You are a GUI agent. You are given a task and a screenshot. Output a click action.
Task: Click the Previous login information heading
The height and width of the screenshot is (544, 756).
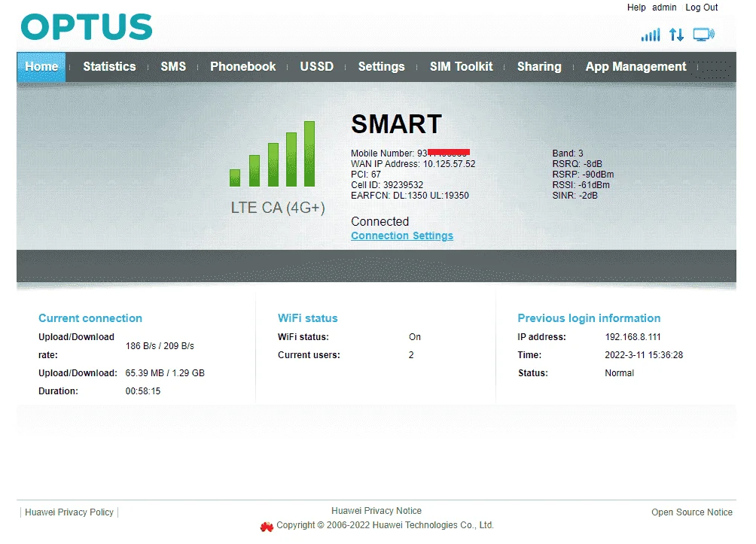tap(589, 318)
